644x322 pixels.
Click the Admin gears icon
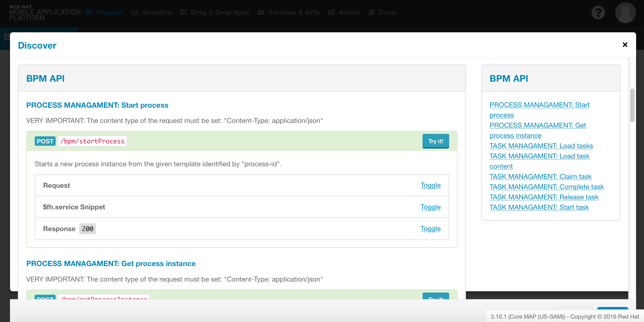point(331,12)
